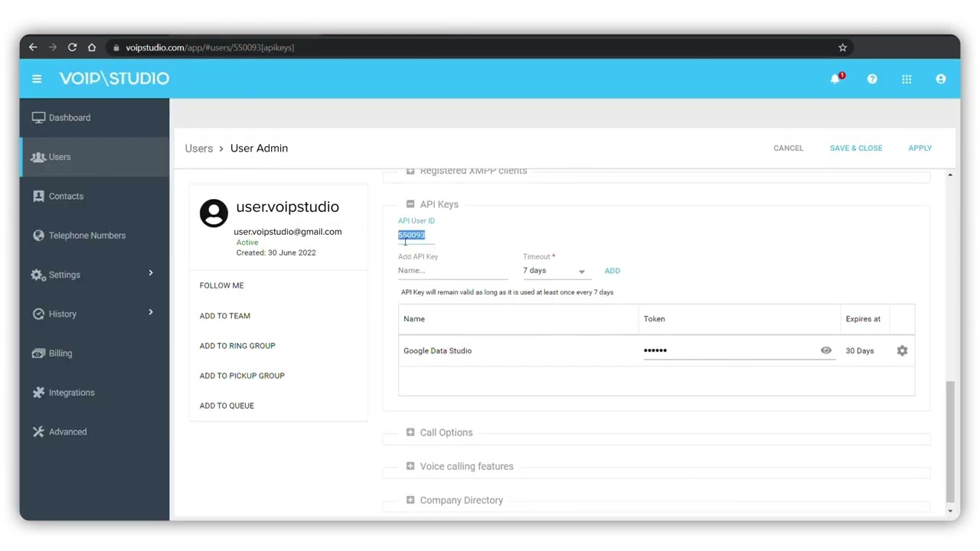Reload the page with refresh icon
980x551 pixels.
(72, 47)
